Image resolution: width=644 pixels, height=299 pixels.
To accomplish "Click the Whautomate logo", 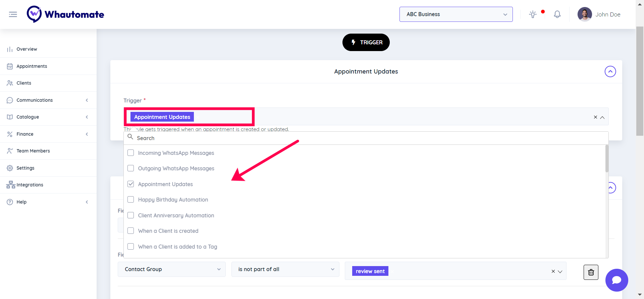I will click(x=65, y=14).
